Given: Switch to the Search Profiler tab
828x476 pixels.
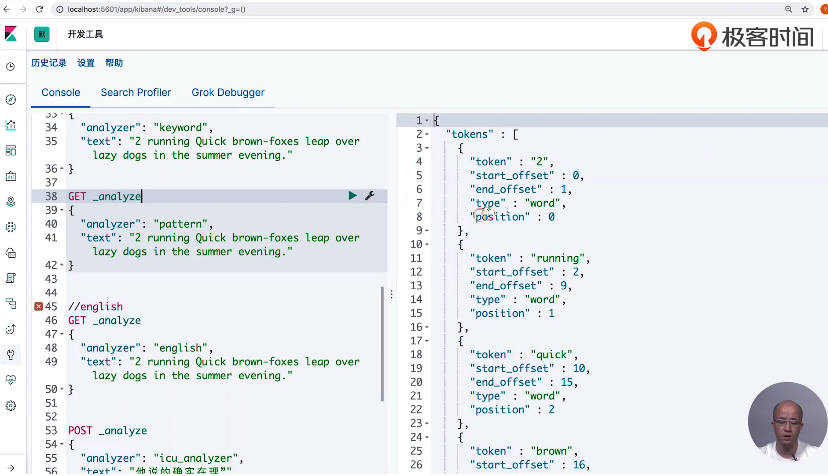Looking at the screenshot, I should (x=136, y=92).
